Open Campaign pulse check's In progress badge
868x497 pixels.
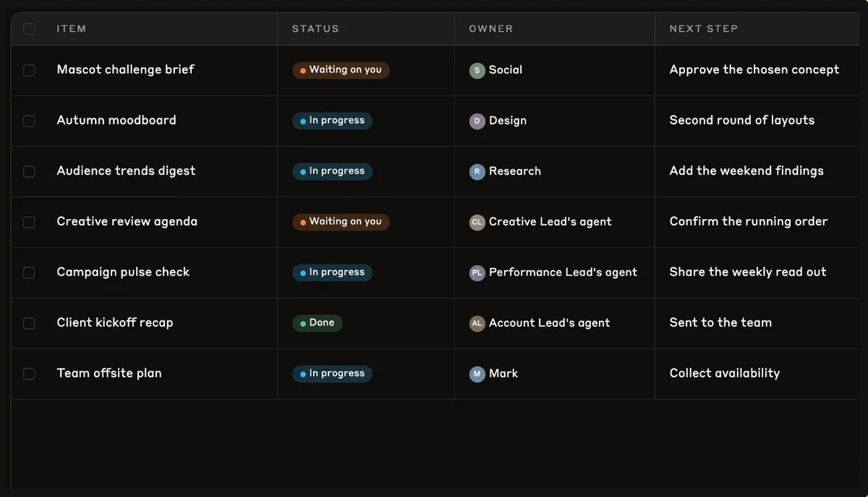coord(333,273)
